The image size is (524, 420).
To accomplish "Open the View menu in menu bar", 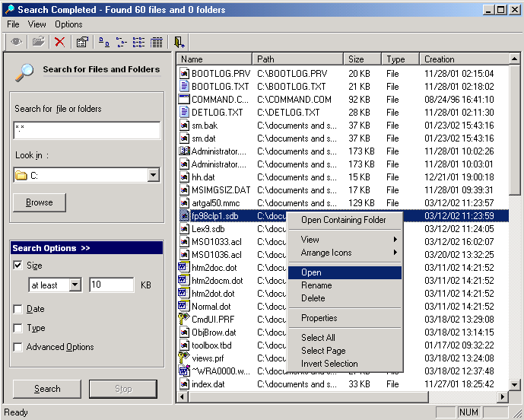I will (37, 24).
